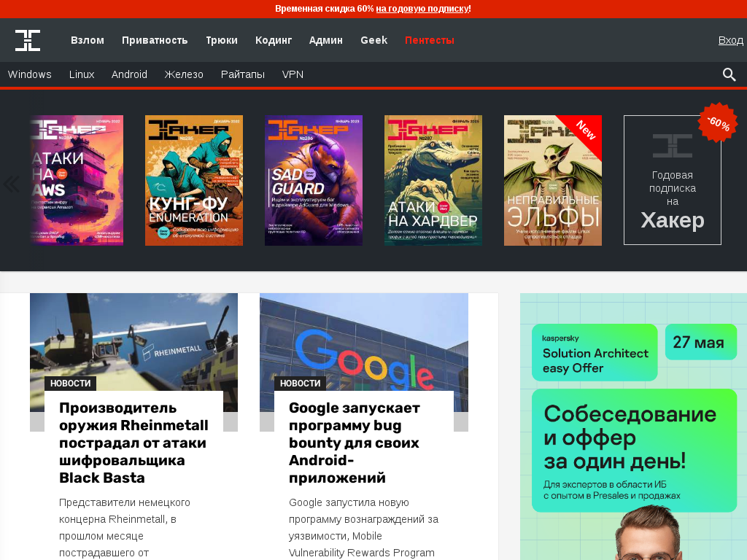Select the Linux subcategory
This screenshot has height=560, width=747.
pyautogui.click(x=82, y=74)
